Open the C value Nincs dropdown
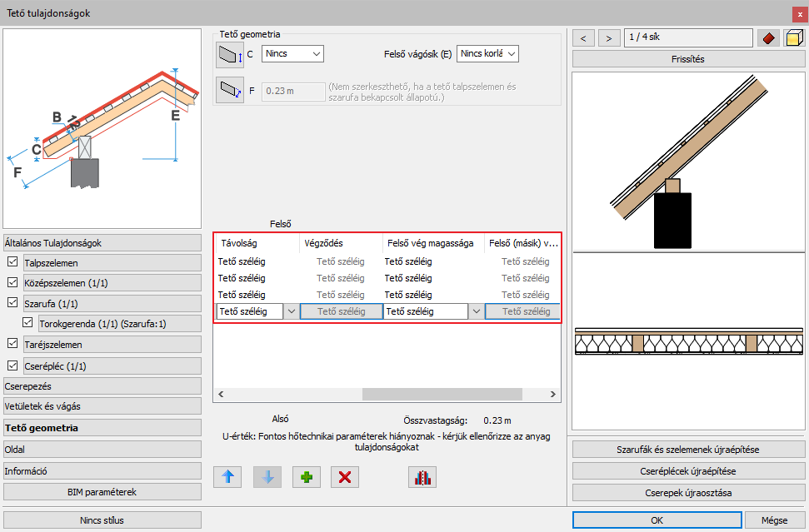Viewport: 809px width, 532px height. pos(292,53)
